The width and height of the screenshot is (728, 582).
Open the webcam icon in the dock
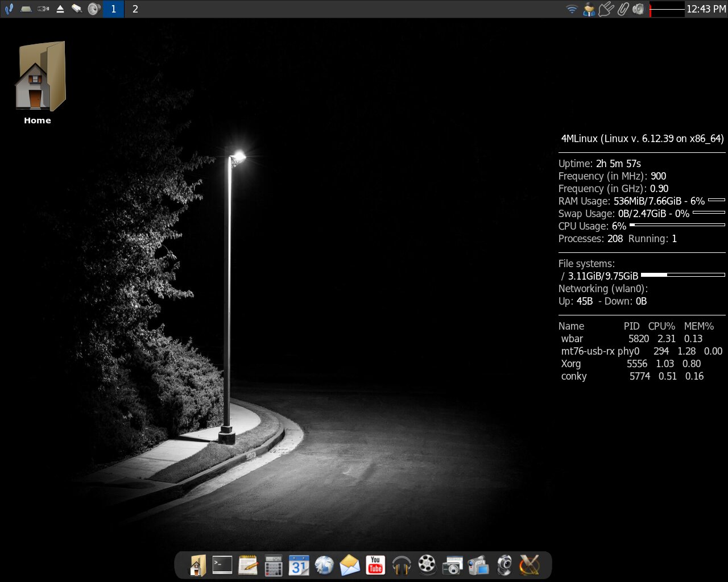[x=504, y=565]
